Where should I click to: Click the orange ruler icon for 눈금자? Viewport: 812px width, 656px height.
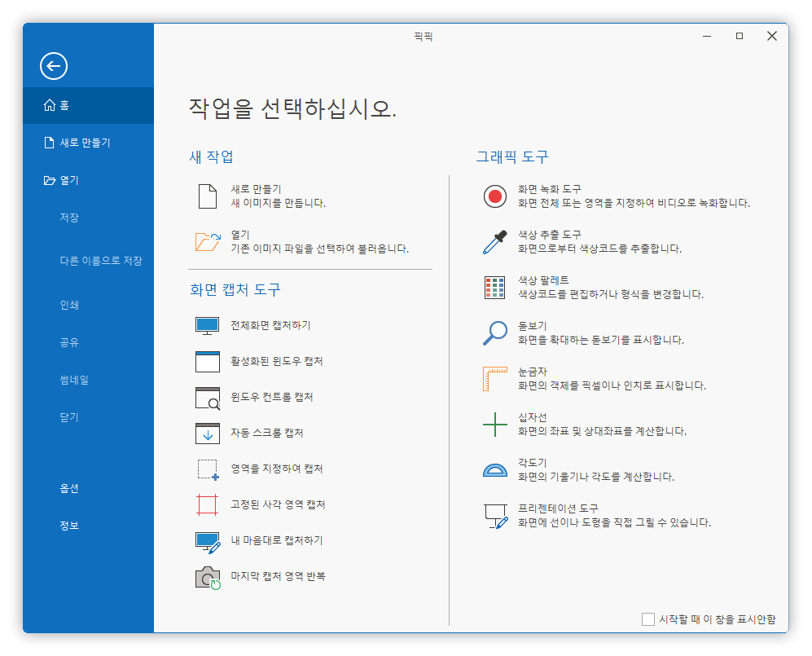[495, 379]
